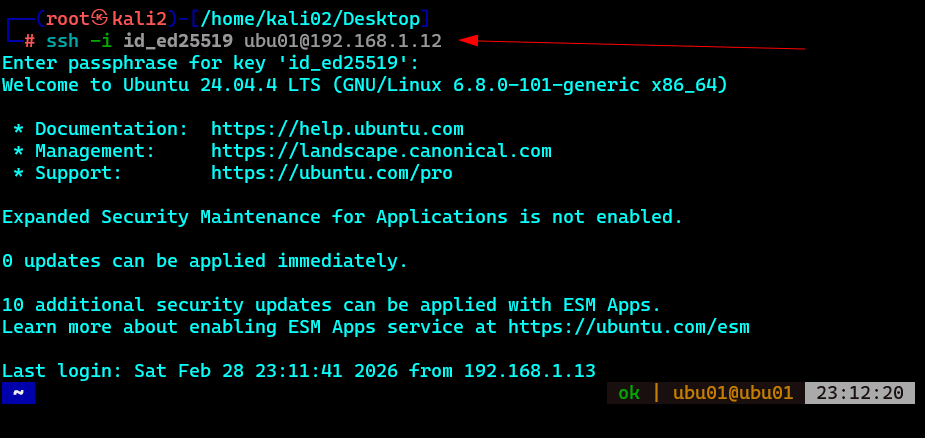Click the green ok status indicator

629,393
